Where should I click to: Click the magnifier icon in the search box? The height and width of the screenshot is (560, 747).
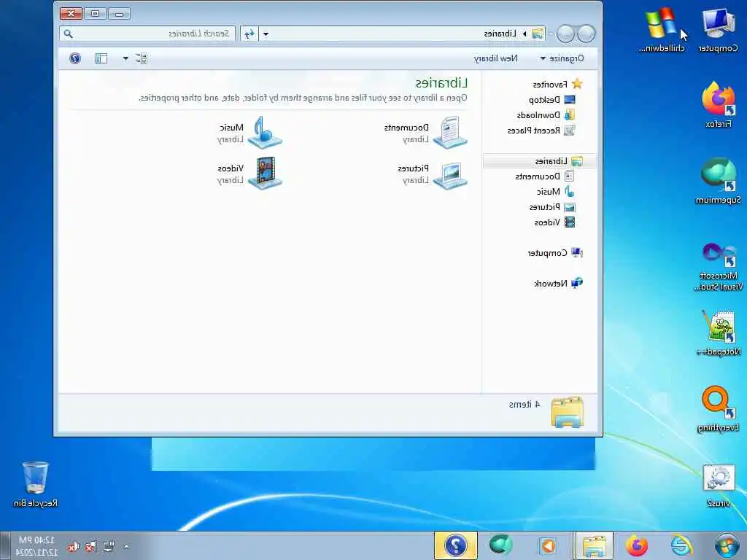tap(68, 34)
